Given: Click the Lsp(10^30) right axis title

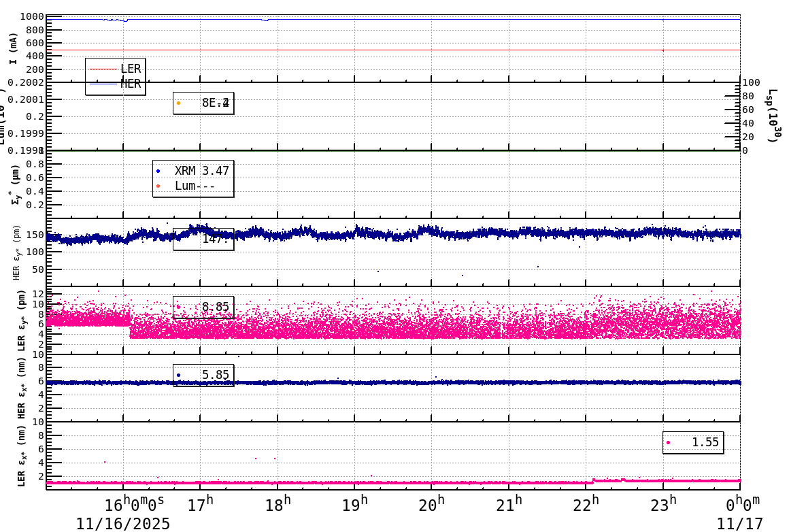Looking at the screenshot, I should [x=774, y=116].
